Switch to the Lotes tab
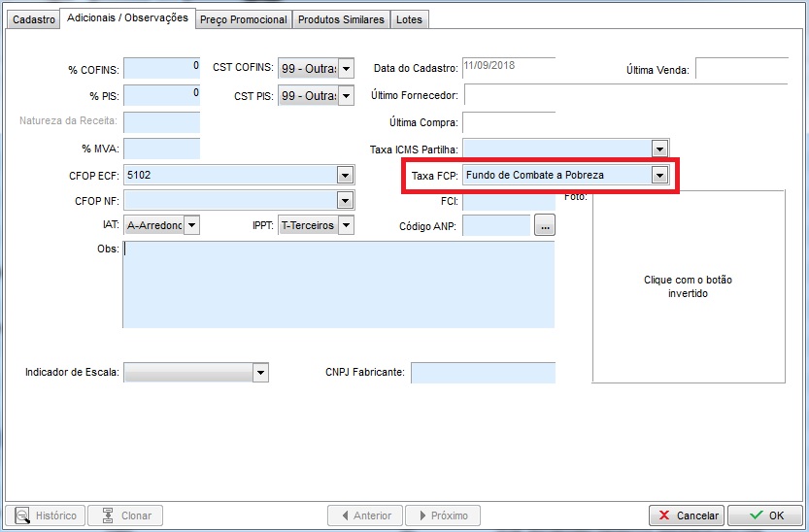Image resolution: width=809 pixels, height=532 pixels. click(x=409, y=19)
